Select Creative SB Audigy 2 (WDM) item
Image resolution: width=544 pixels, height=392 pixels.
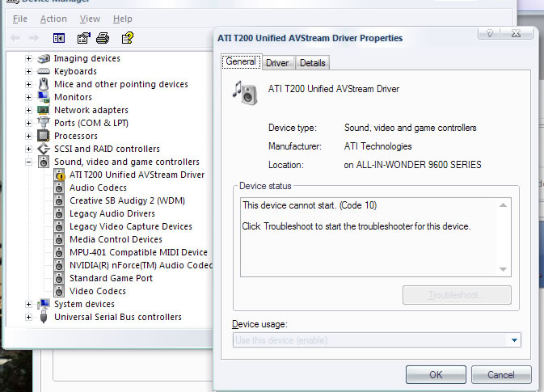(x=128, y=200)
